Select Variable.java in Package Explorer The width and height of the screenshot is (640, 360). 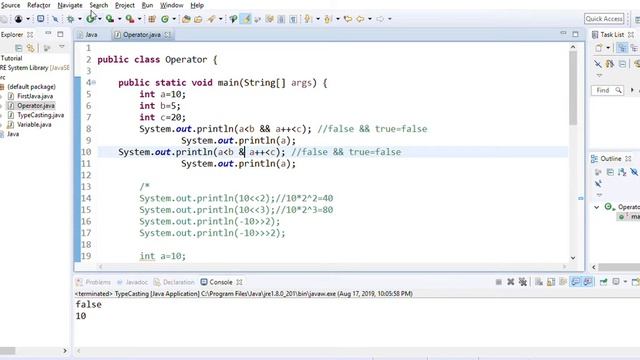coord(34,124)
